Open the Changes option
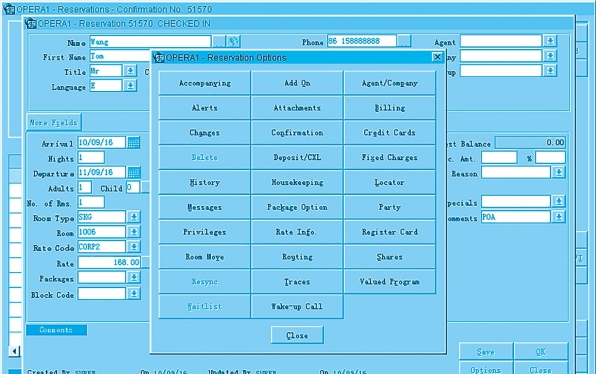Viewport: 596px width, 374px height. click(x=204, y=133)
